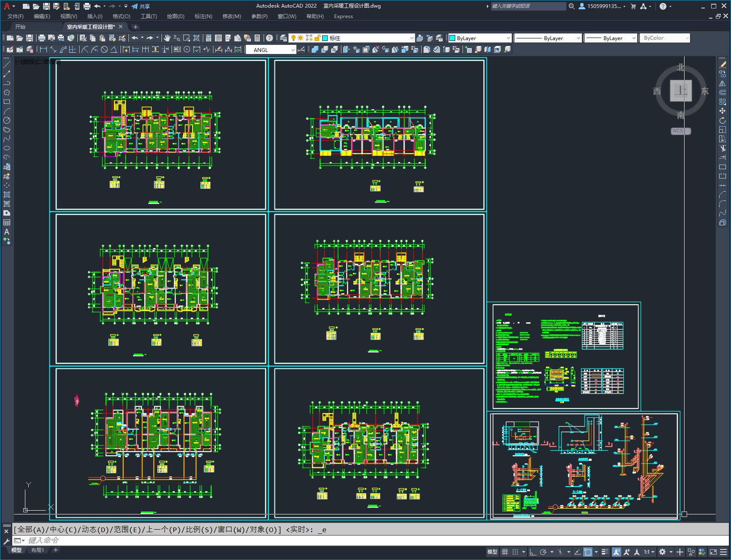Toggle annotation visibility in status bar
The width and height of the screenshot is (731, 560).
(616, 552)
